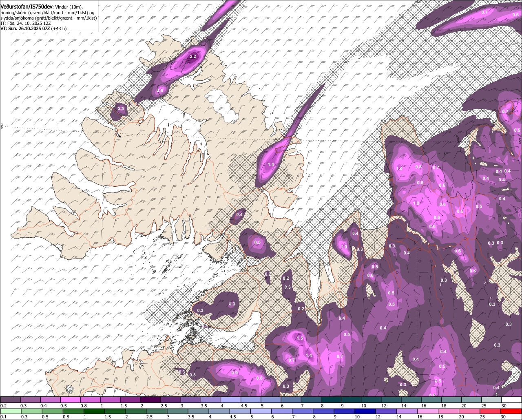Screen dimensions: 522x420
Task: Pick the bright magenta 0.5–0.8 swatch in upper scale
Action: point(71,400)
